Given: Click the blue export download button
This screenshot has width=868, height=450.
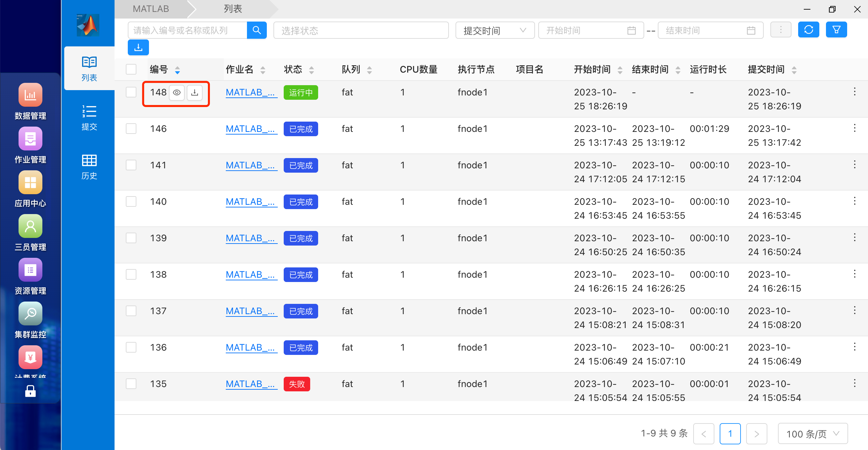Looking at the screenshot, I should pos(138,48).
